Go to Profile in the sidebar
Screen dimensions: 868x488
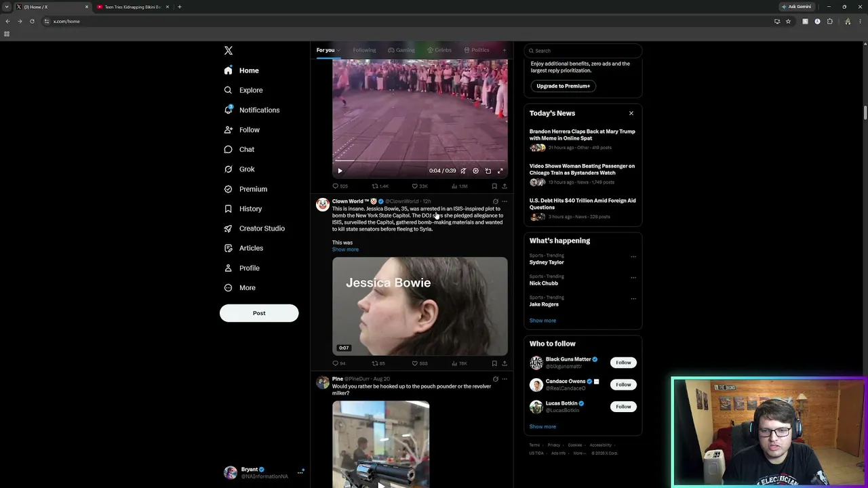[x=242, y=268]
